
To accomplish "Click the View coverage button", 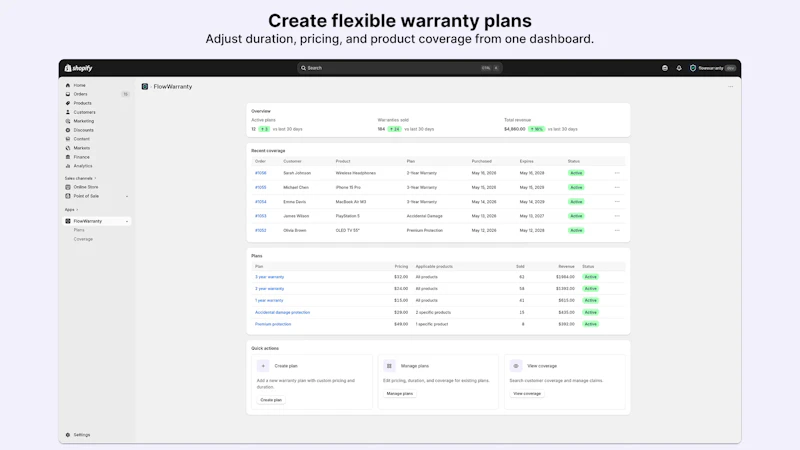I will pyautogui.click(x=527, y=393).
